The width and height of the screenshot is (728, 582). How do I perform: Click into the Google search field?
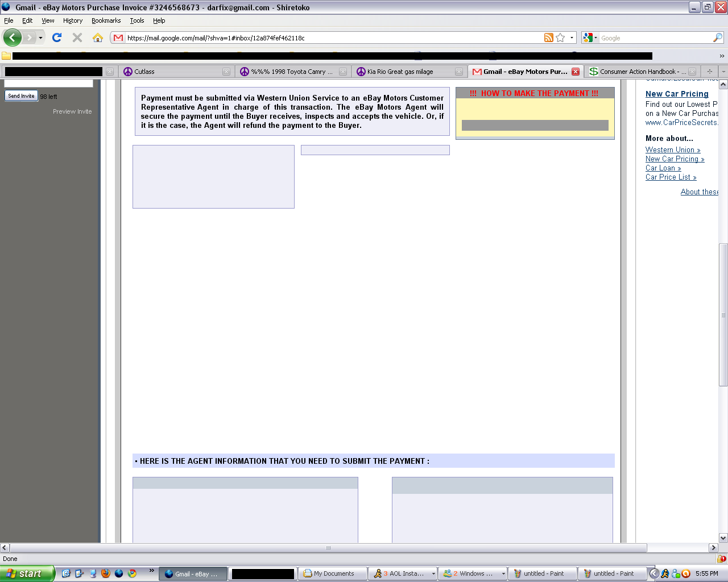pyautogui.click(x=656, y=38)
